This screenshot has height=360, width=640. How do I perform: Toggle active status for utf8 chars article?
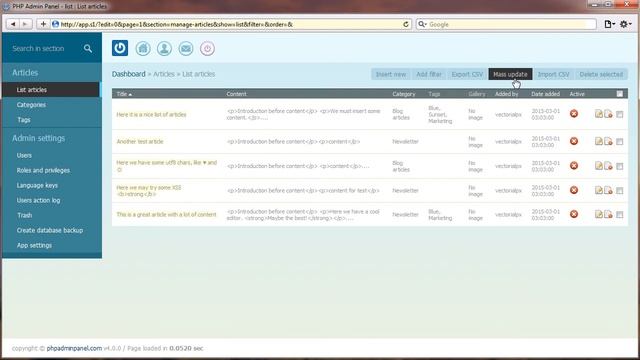pos(574,166)
